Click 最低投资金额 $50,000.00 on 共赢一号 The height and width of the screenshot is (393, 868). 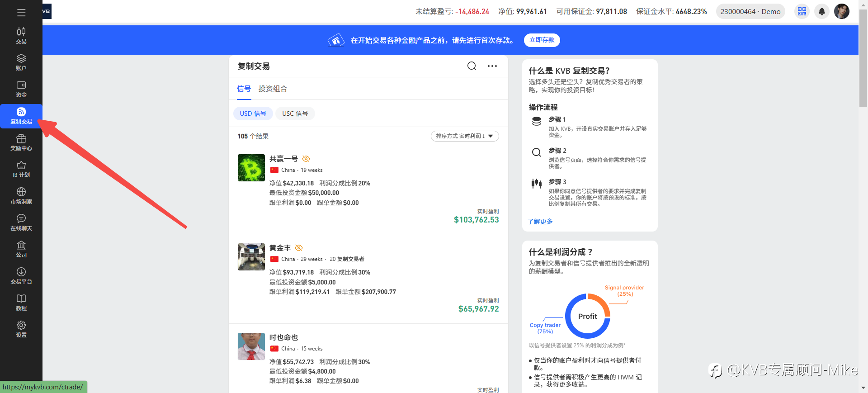click(x=304, y=193)
